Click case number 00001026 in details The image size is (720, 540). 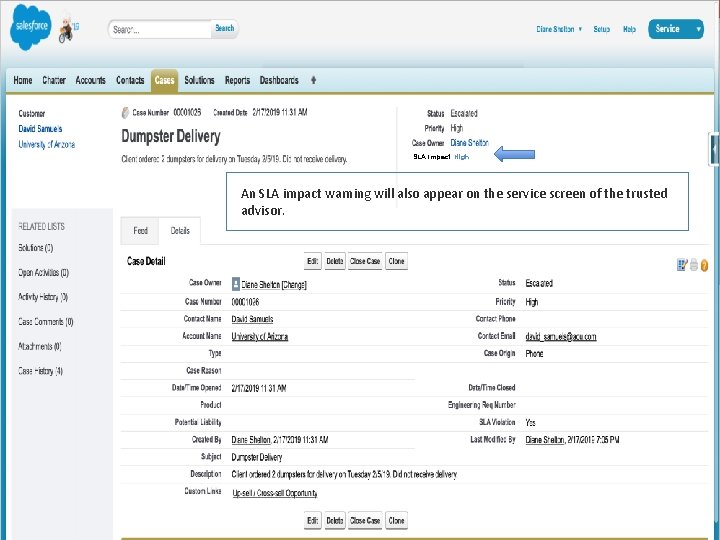pos(245,302)
